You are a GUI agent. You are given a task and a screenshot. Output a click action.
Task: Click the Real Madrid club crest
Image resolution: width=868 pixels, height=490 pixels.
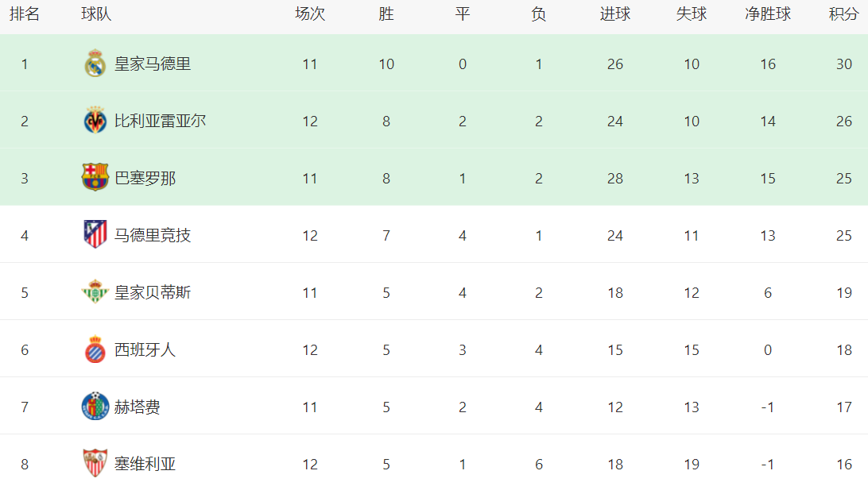[x=95, y=64]
